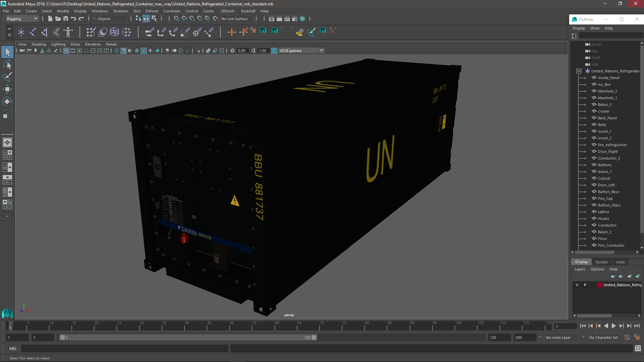Click the Redo arrow icon
Image resolution: width=644 pixels, height=362 pixels.
point(81,19)
